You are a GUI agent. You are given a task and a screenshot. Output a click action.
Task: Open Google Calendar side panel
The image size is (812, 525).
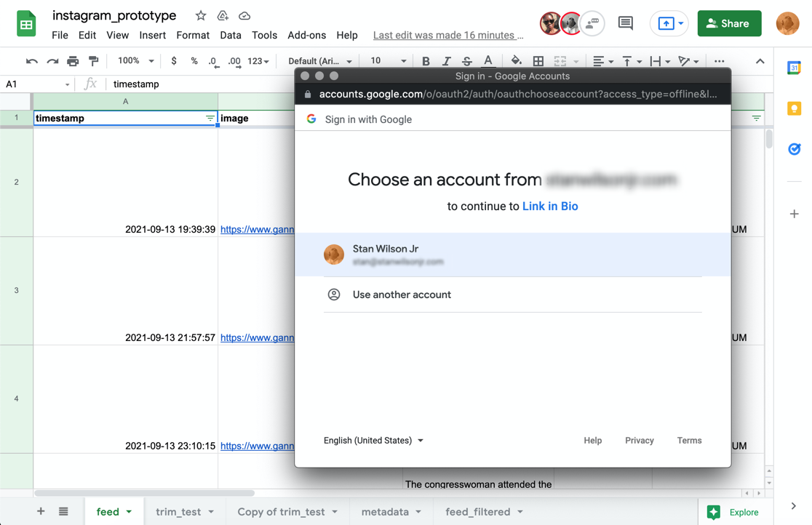point(794,68)
